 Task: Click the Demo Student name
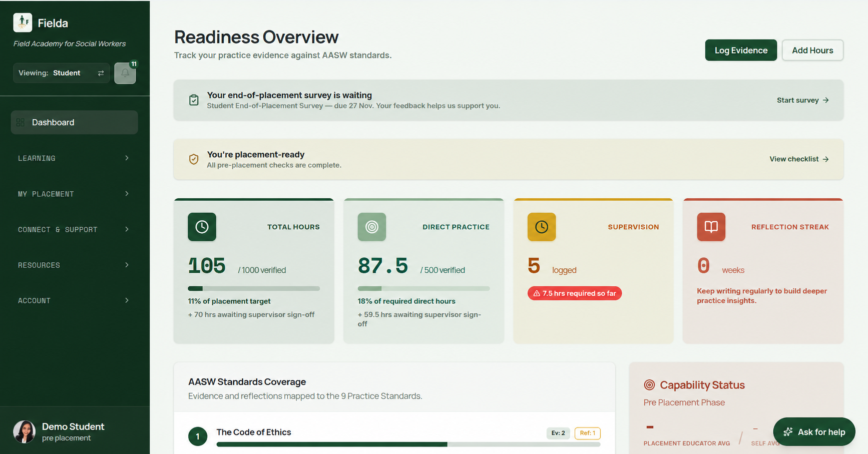(73, 426)
